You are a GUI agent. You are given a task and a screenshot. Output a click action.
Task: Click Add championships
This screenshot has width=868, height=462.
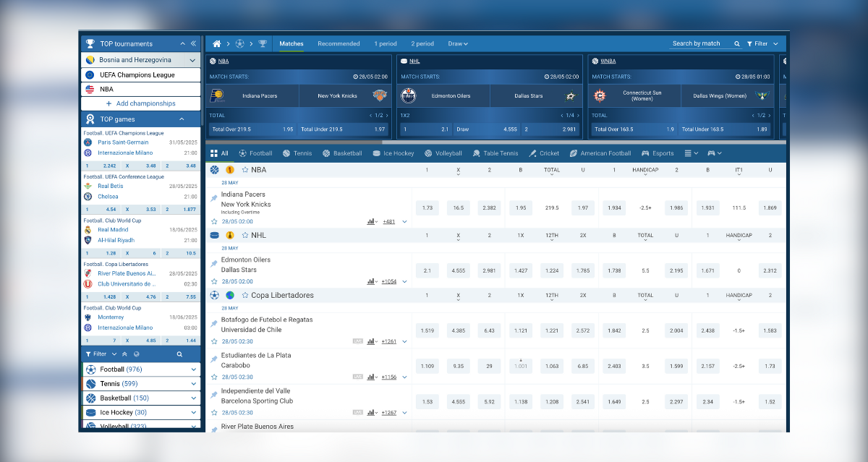[x=141, y=103]
